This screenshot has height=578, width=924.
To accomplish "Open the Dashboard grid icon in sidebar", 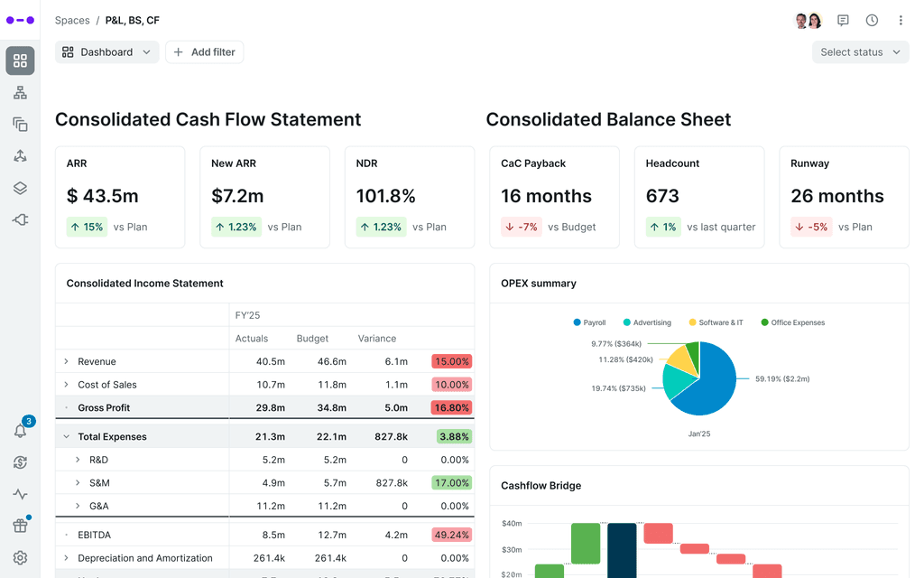I will [x=20, y=61].
